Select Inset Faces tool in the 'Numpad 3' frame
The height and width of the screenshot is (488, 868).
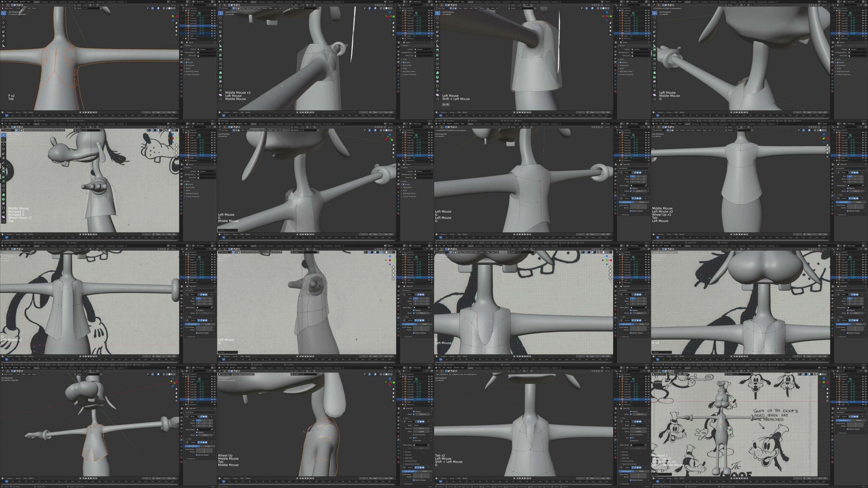tap(3, 177)
